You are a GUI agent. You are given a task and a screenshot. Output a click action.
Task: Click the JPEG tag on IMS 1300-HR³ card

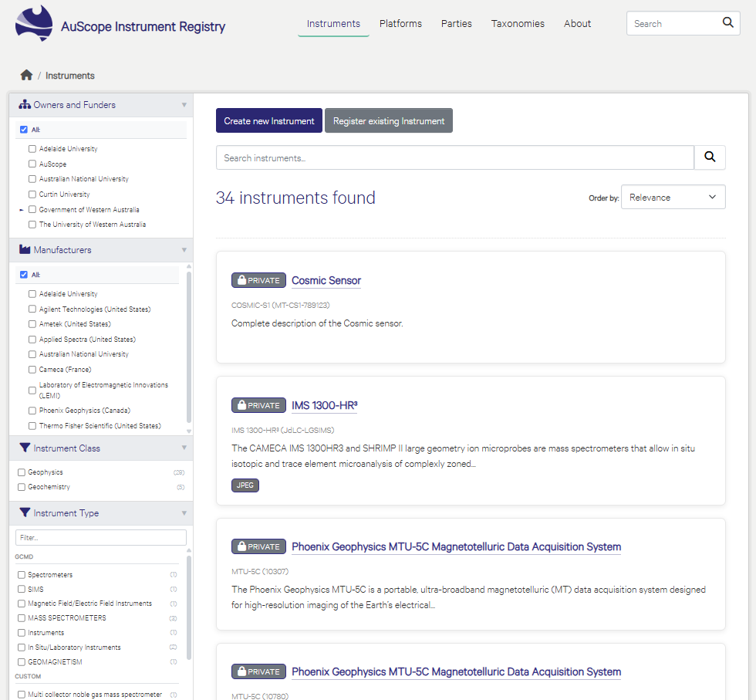[x=245, y=485]
